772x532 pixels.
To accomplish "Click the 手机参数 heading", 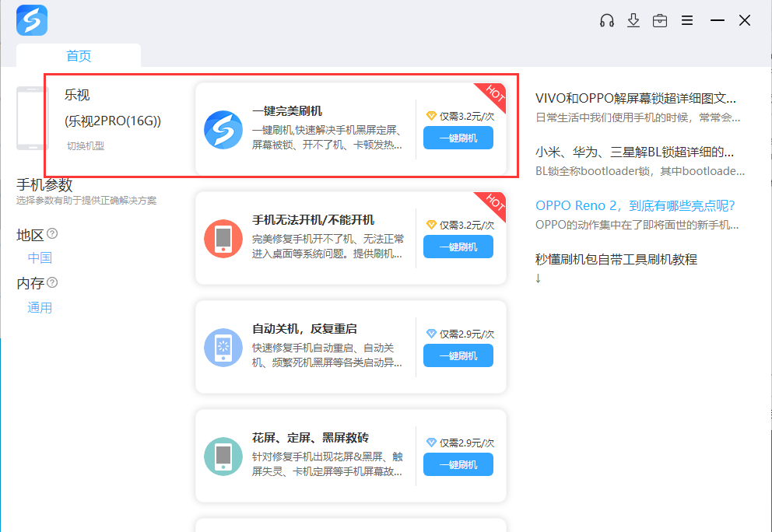I will (x=44, y=185).
